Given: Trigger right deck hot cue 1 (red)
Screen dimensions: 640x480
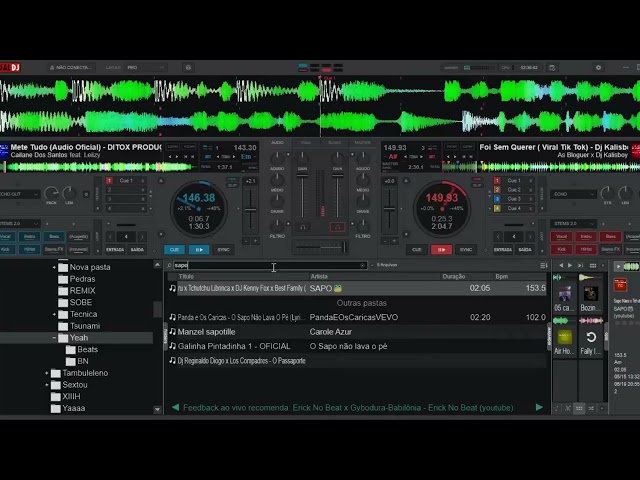Looking at the screenshot, I should pos(497,180).
